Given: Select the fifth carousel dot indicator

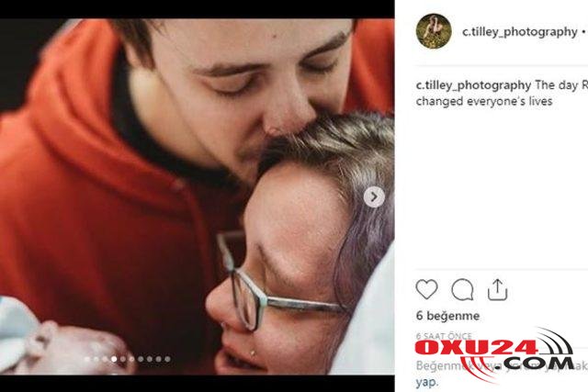Looking at the screenshot, I should (x=123, y=359).
